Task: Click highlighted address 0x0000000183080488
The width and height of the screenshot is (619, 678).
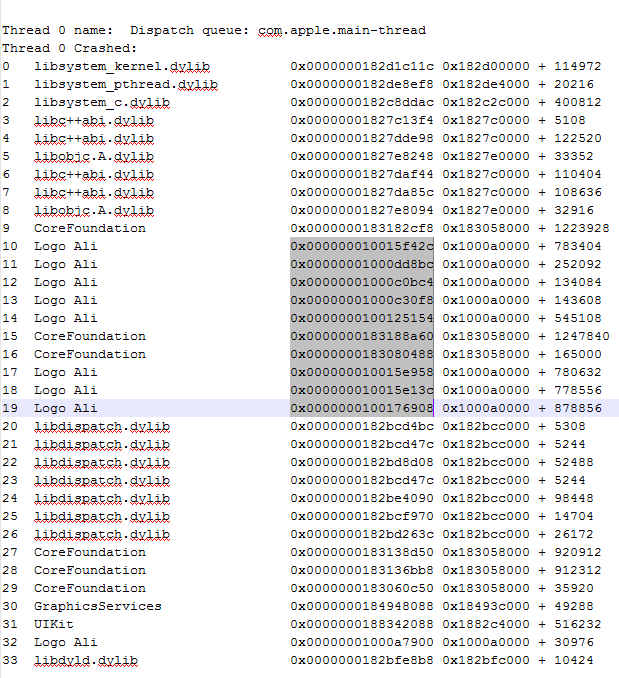Action: 362,355
